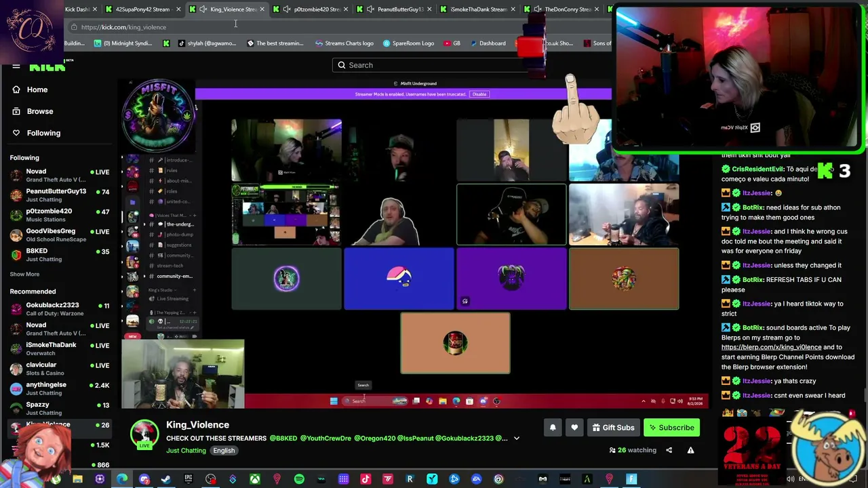Click the Kick search field
868x488 pixels.
[x=434, y=65]
